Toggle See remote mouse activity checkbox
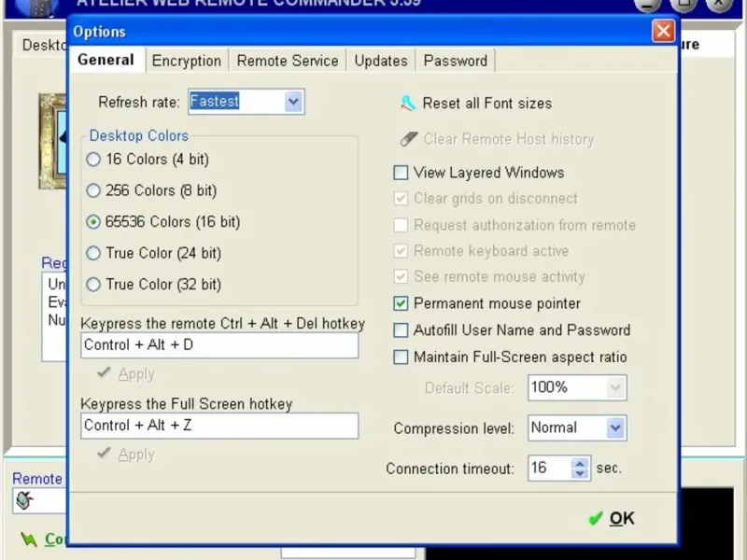Viewport: 747px width, 560px height. pos(401,276)
